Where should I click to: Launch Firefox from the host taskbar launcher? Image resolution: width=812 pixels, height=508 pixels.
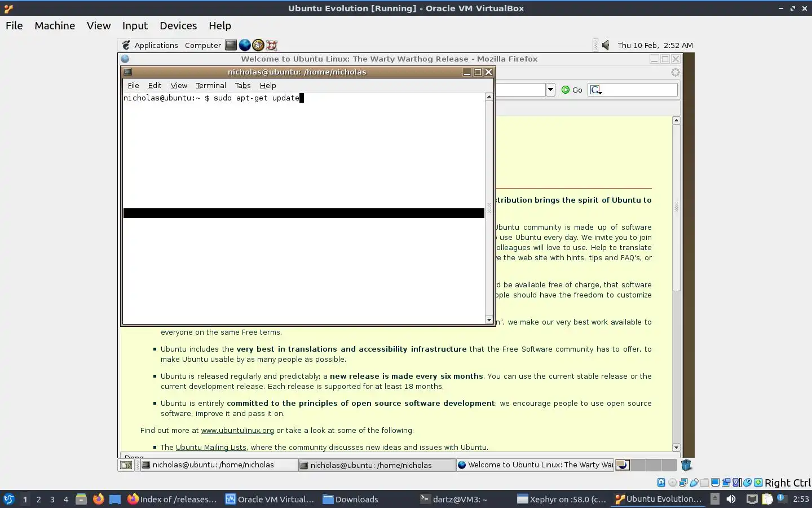click(x=98, y=499)
